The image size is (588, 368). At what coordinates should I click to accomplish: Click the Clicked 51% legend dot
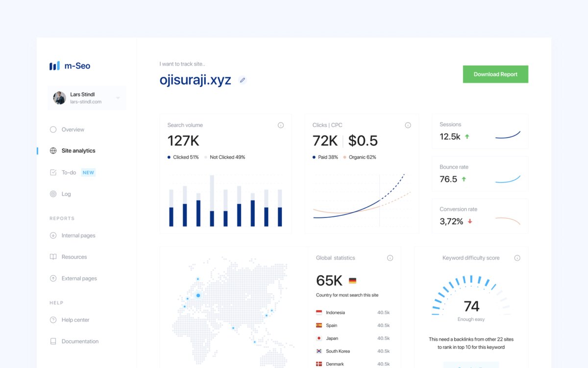169,157
